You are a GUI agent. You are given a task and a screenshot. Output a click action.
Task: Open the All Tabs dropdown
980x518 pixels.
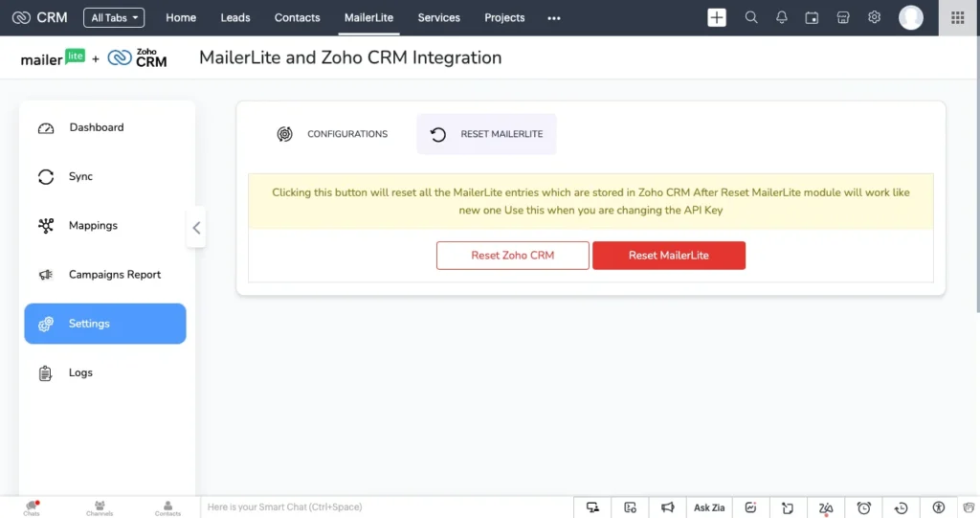[114, 17]
